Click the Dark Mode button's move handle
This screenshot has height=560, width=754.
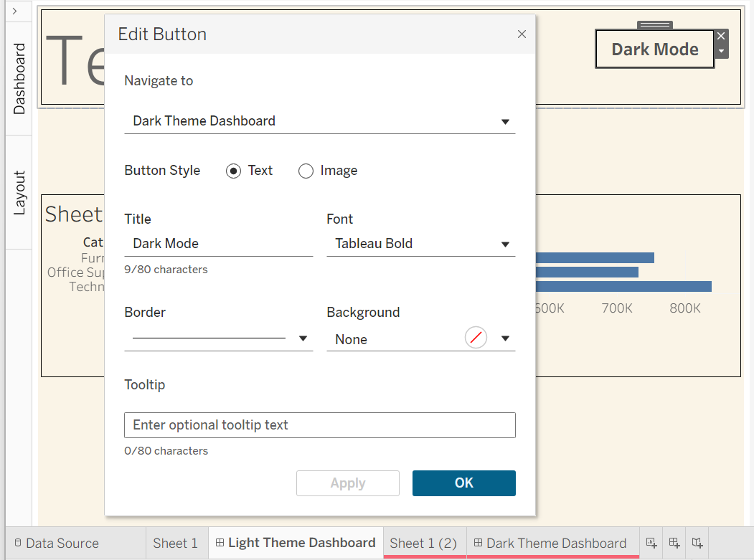pyautogui.click(x=654, y=25)
